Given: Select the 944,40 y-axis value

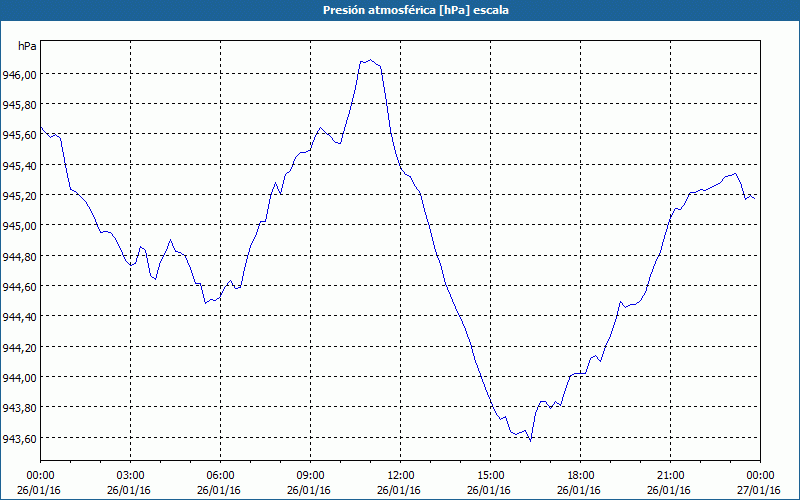Looking at the screenshot, I should pyautogui.click(x=19, y=317).
